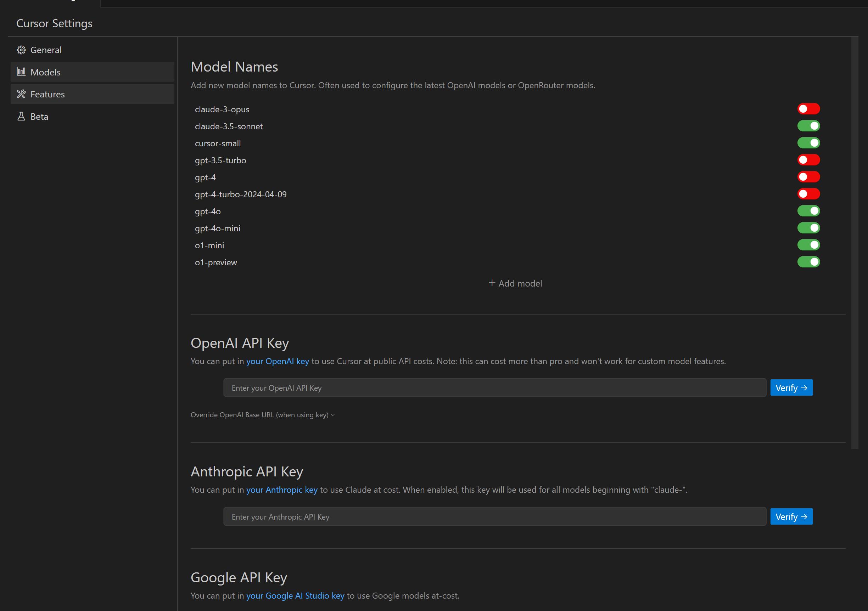868x611 pixels.
Task: Switch to the Features settings tab
Action: coord(47,94)
